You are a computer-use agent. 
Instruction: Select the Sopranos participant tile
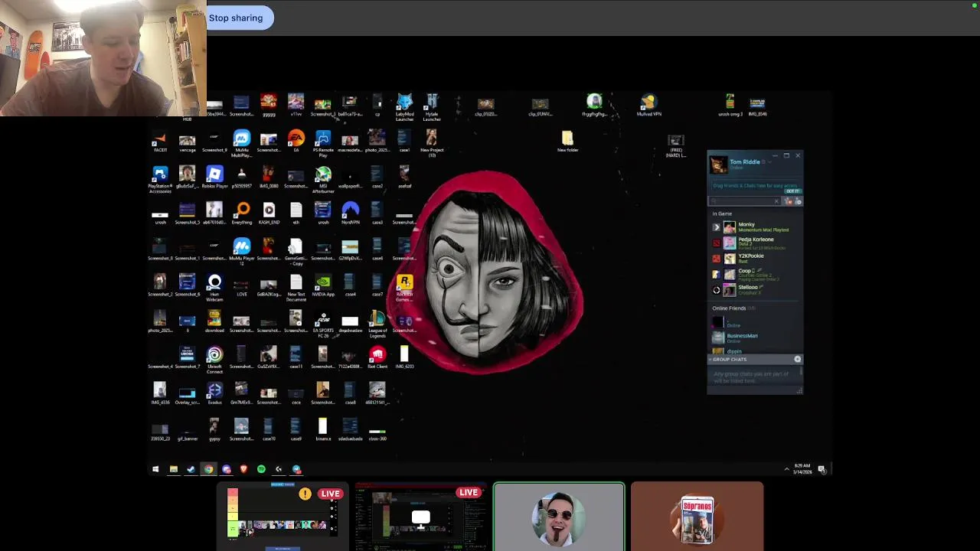(697, 517)
